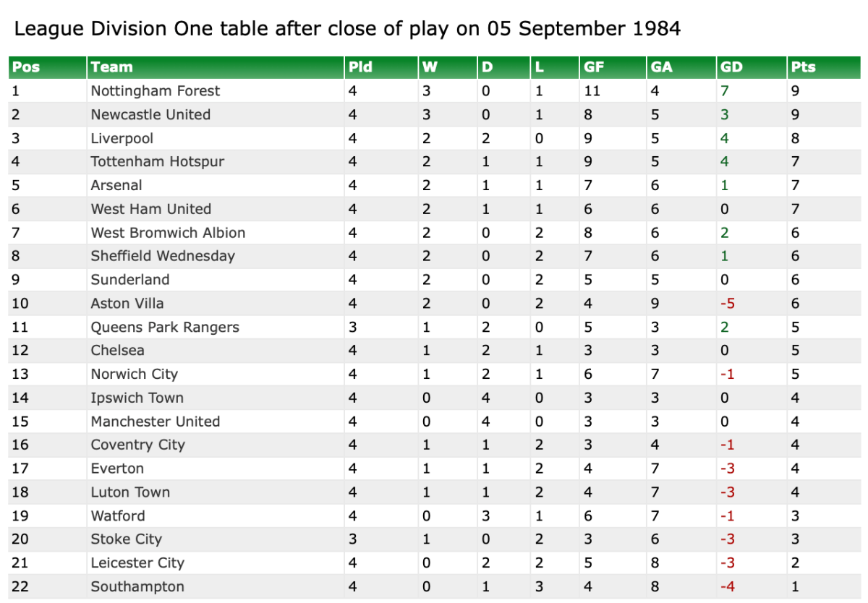Click on Manchester United team name
The image size is (868, 603).
155,422
